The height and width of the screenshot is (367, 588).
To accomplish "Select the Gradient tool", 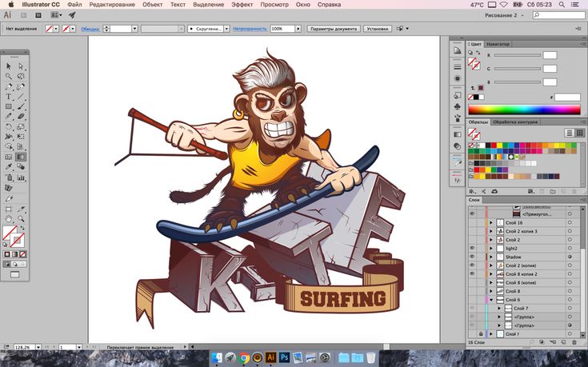I will coord(21,157).
